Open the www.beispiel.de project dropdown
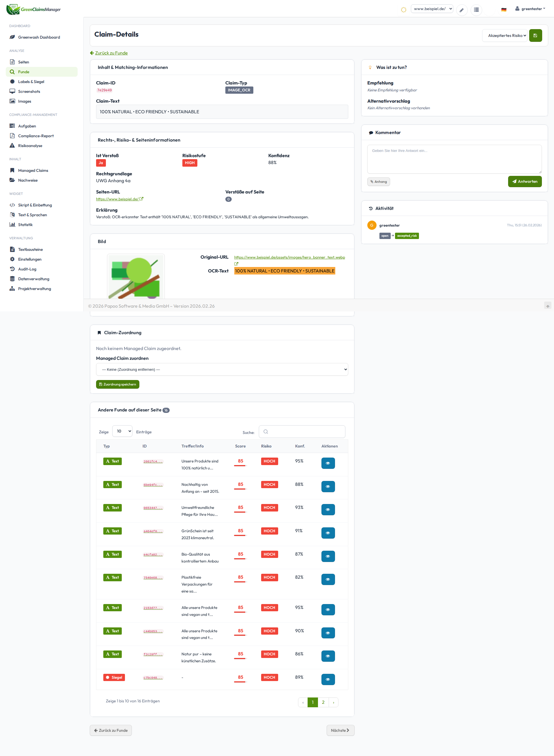 432,9
